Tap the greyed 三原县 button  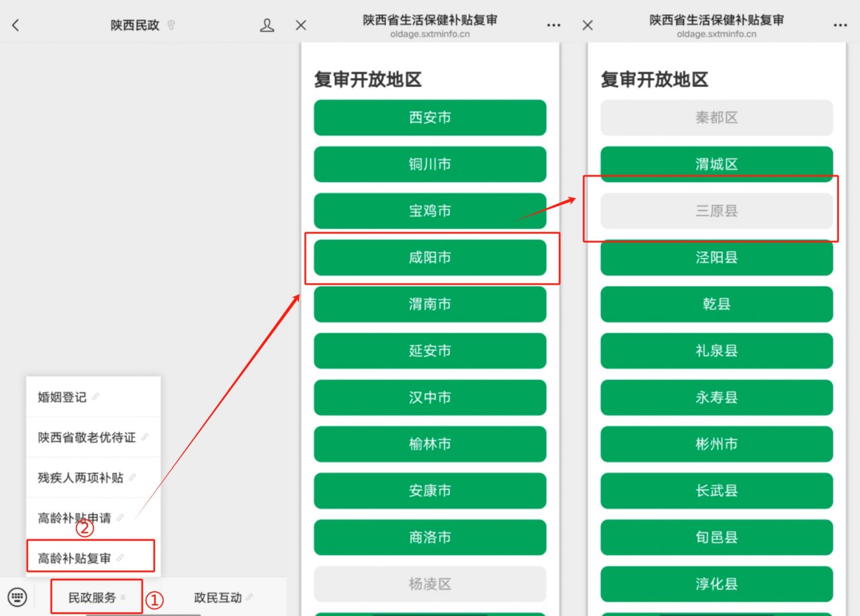pyautogui.click(x=717, y=211)
